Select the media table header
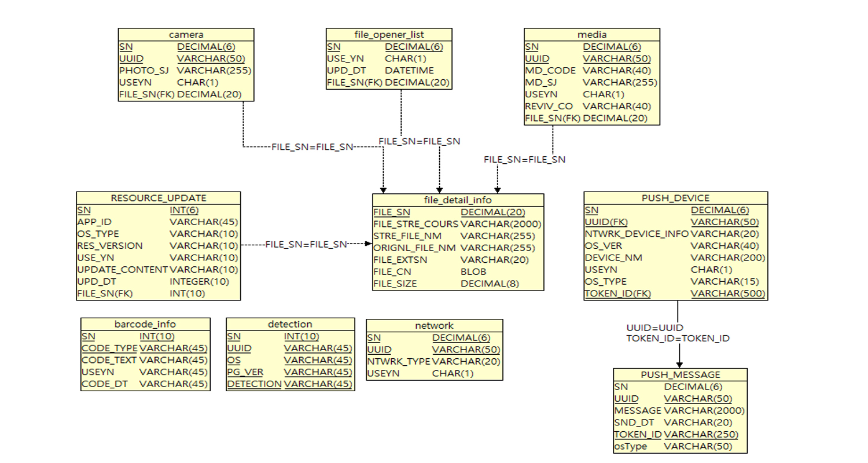This screenshot has height=463, width=868. pyautogui.click(x=591, y=35)
